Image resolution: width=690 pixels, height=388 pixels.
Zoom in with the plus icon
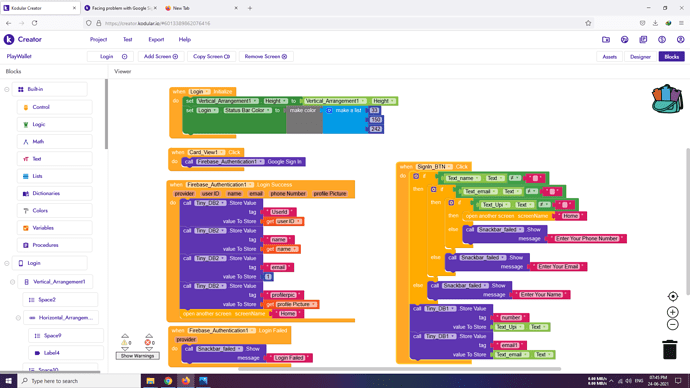[x=672, y=312]
